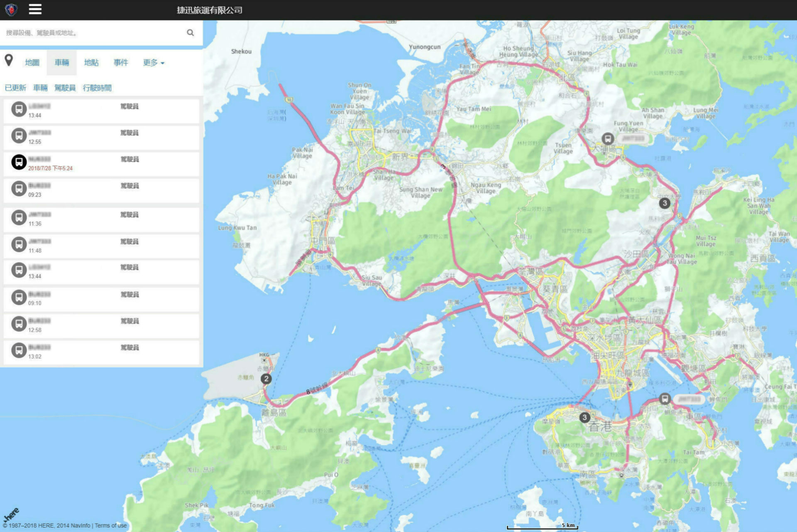
Task: Click cluster marker 2 near HKG airport
Action: click(266, 379)
